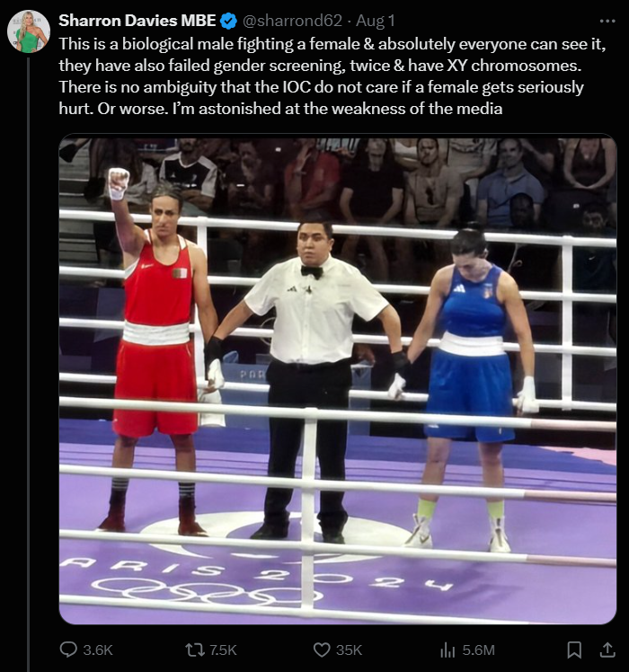Tap the views analytics bar-chart icon

click(x=447, y=650)
